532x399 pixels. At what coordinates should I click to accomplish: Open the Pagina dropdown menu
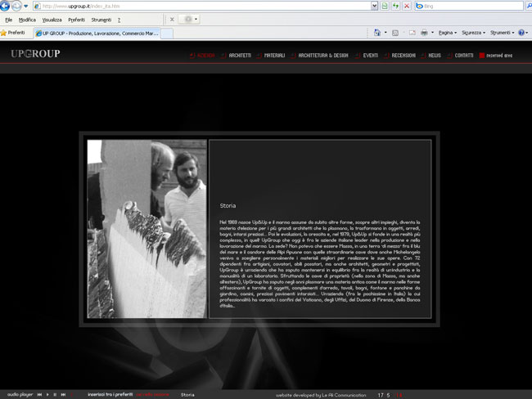click(448, 33)
